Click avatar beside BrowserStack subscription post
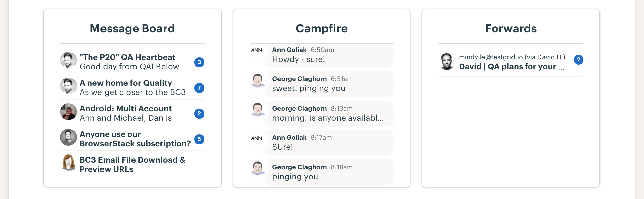 coord(68,137)
